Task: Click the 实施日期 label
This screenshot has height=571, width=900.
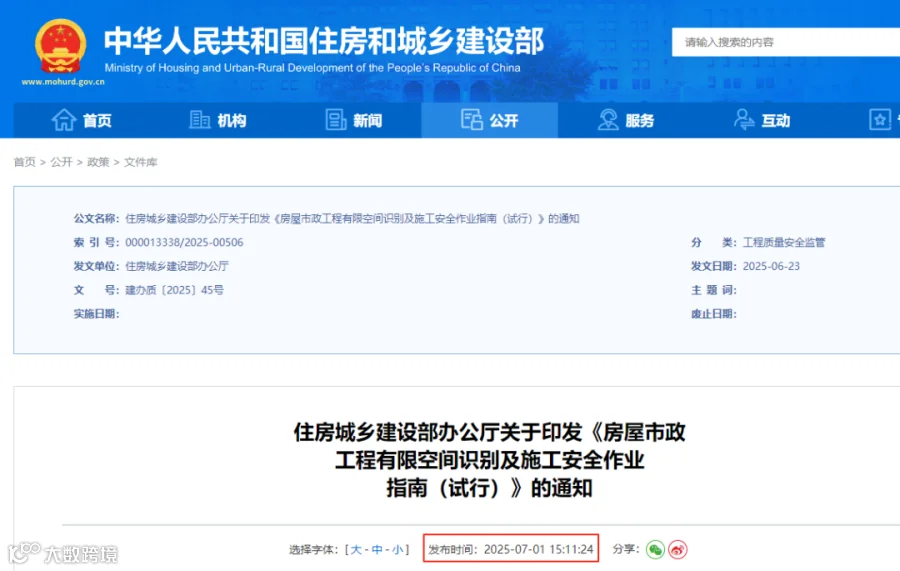Action: [x=96, y=314]
